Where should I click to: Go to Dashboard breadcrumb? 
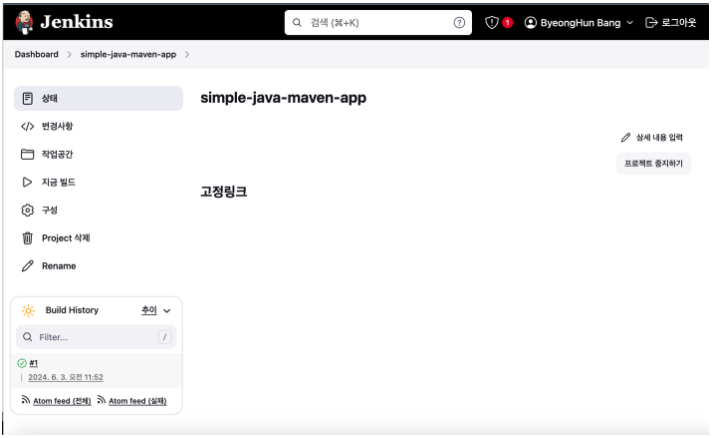pos(36,54)
